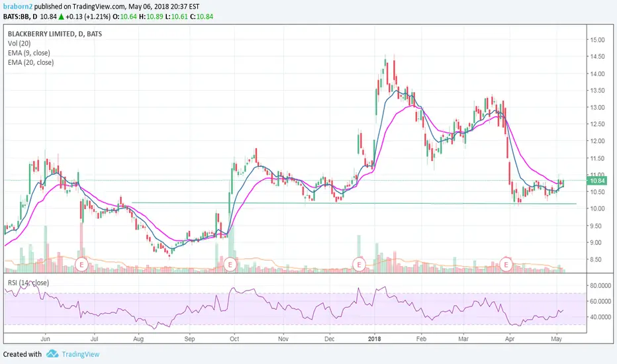Click the Jun label on time axis
This screenshot has width=617, height=364.
(45, 339)
